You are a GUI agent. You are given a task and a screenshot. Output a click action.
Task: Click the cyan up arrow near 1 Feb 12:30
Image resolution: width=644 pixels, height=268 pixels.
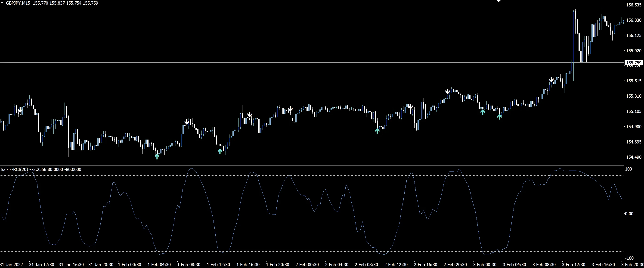220,151
